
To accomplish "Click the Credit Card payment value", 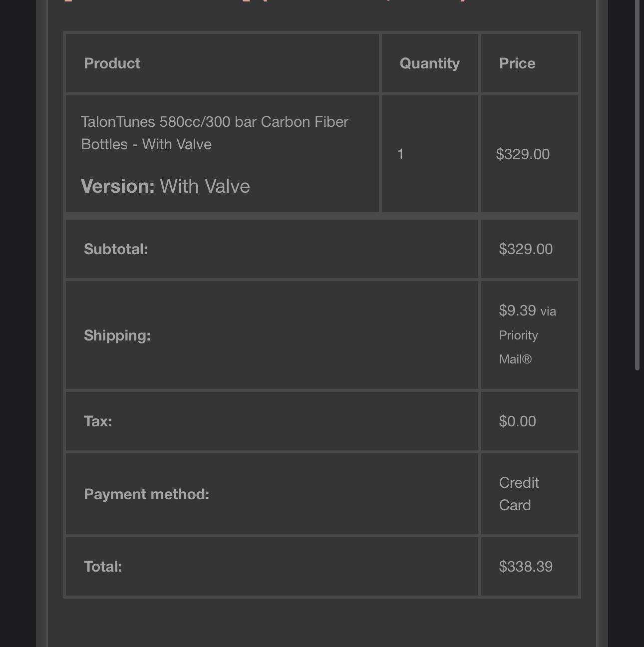I will [x=519, y=494].
